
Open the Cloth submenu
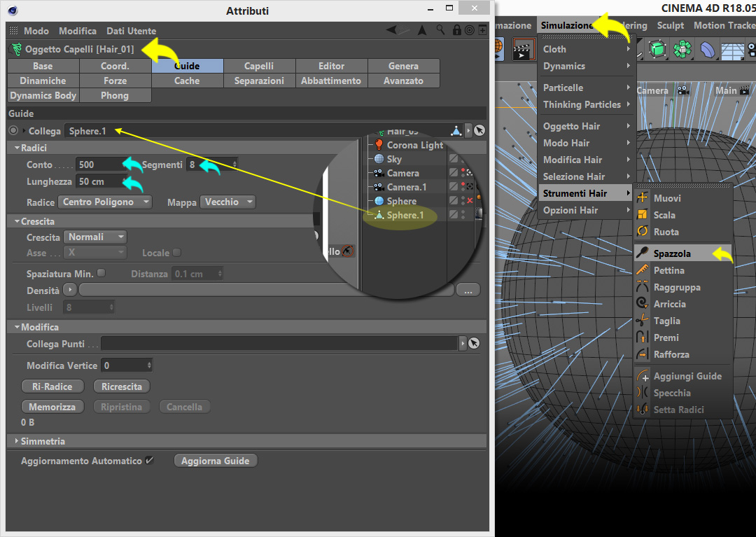click(587, 49)
